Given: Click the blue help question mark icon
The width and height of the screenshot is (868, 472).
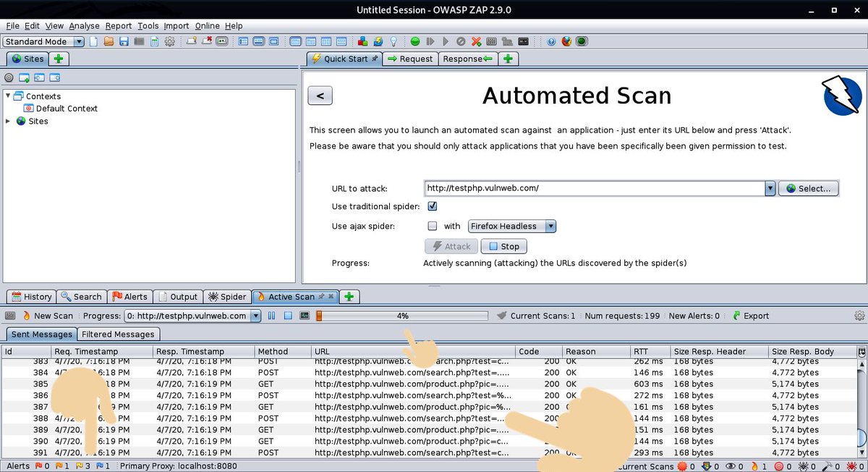Looking at the screenshot, I should pyautogui.click(x=552, y=41).
